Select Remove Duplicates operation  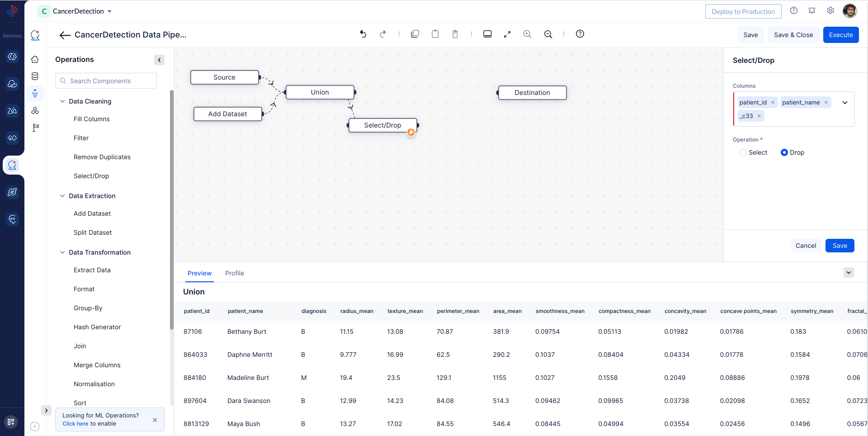point(102,157)
